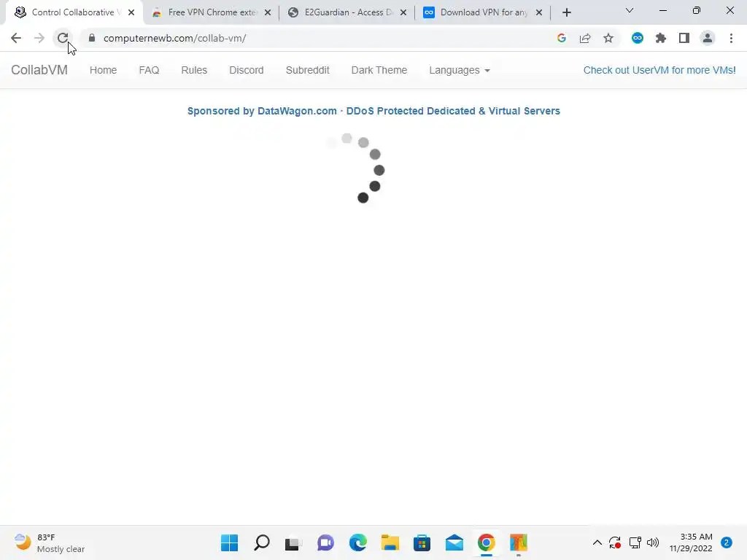This screenshot has width=747, height=560.
Task: Bookmark this page with star
Action: click(608, 38)
